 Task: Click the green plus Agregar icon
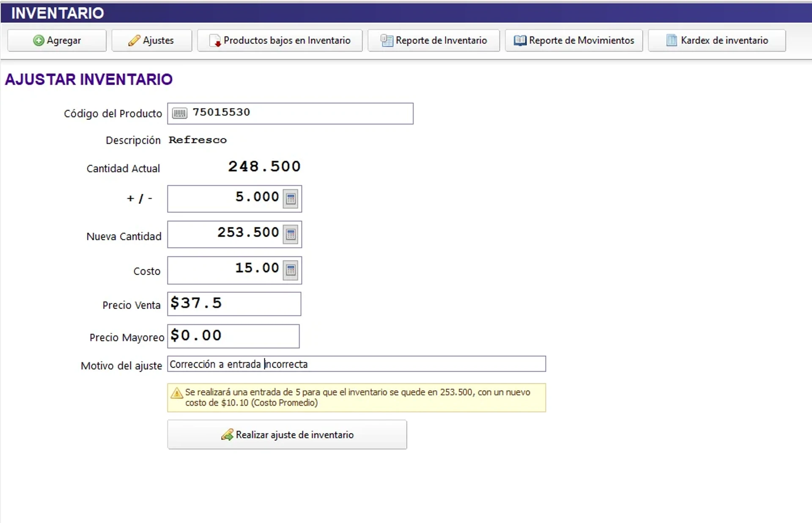pos(38,41)
